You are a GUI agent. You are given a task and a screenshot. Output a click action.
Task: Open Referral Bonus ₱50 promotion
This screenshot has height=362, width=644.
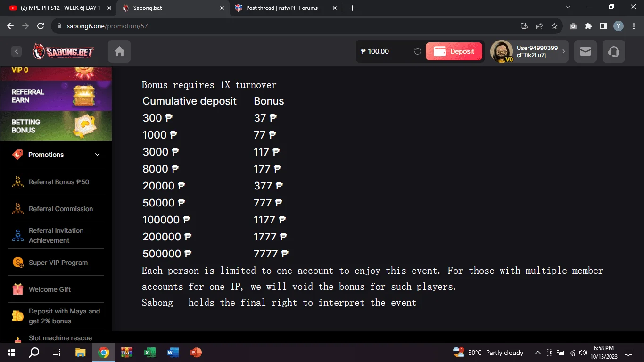click(56, 182)
